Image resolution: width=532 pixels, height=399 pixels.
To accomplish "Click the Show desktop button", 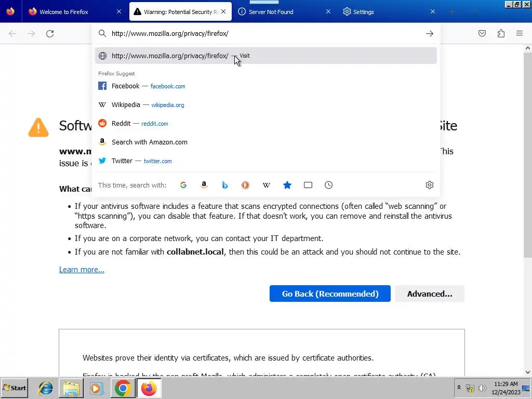I will point(526,388).
